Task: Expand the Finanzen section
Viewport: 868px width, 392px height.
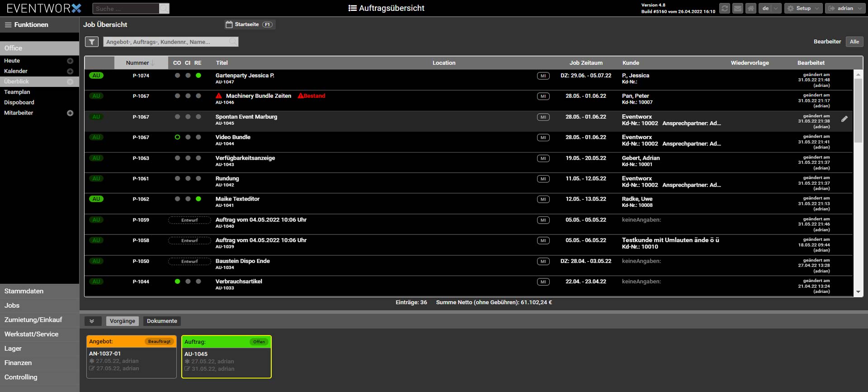Action: [x=39, y=363]
